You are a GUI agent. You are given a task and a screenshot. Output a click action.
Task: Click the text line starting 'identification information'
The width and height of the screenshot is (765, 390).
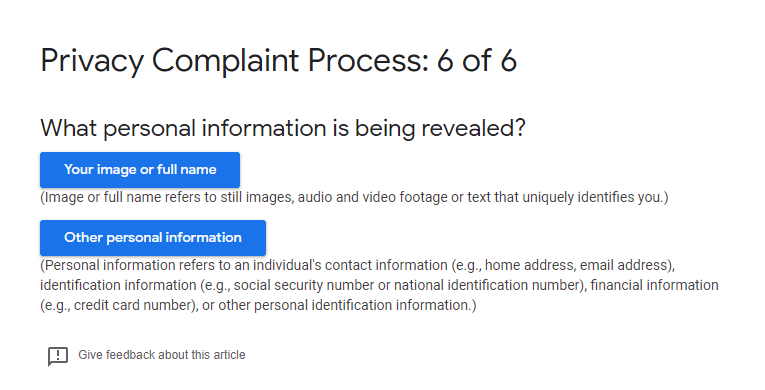(379, 285)
